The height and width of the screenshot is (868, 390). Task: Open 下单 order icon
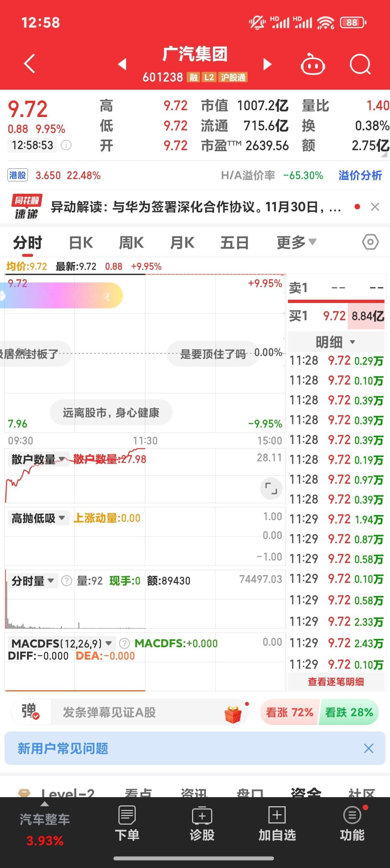(127, 823)
